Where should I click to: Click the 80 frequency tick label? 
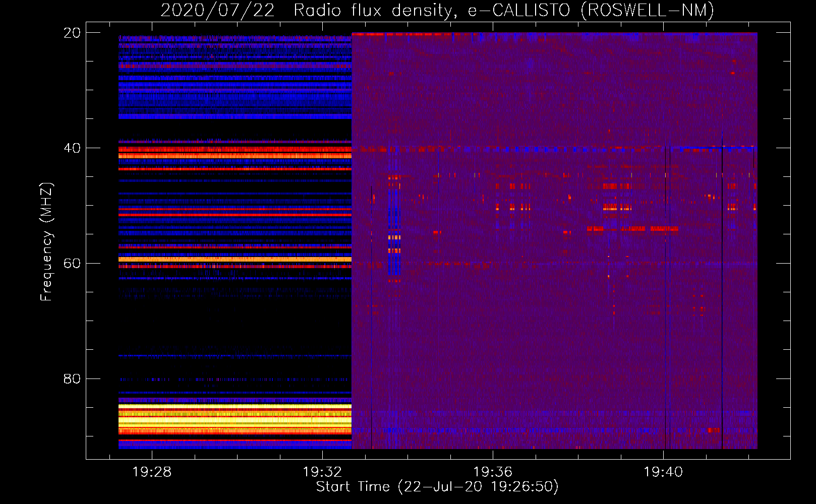pyautogui.click(x=72, y=379)
